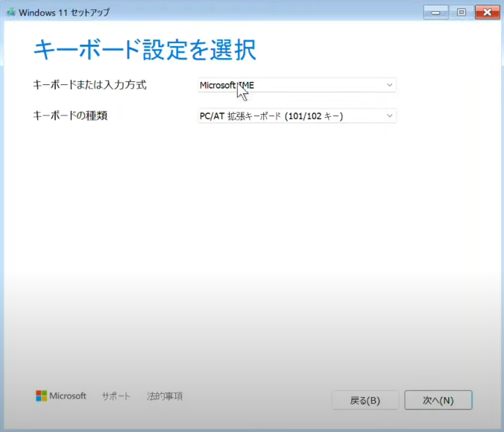Open the keyboard or input method dropdown
The height and width of the screenshot is (432, 504).
(x=297, y=85)
